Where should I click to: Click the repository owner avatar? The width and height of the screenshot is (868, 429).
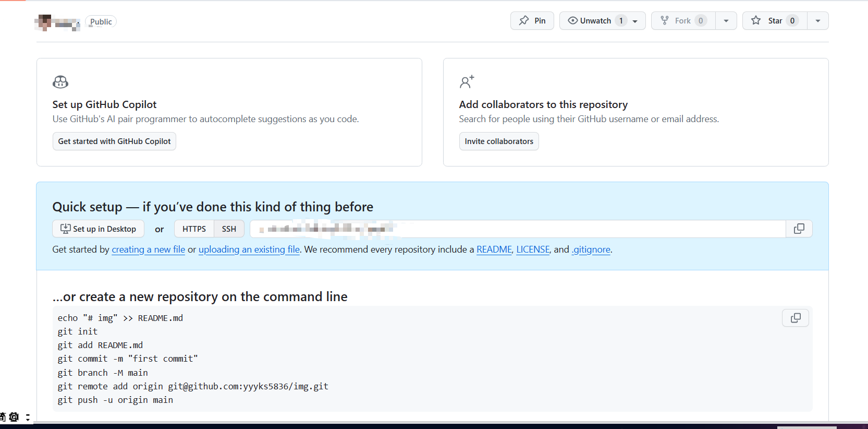[44, 22]
